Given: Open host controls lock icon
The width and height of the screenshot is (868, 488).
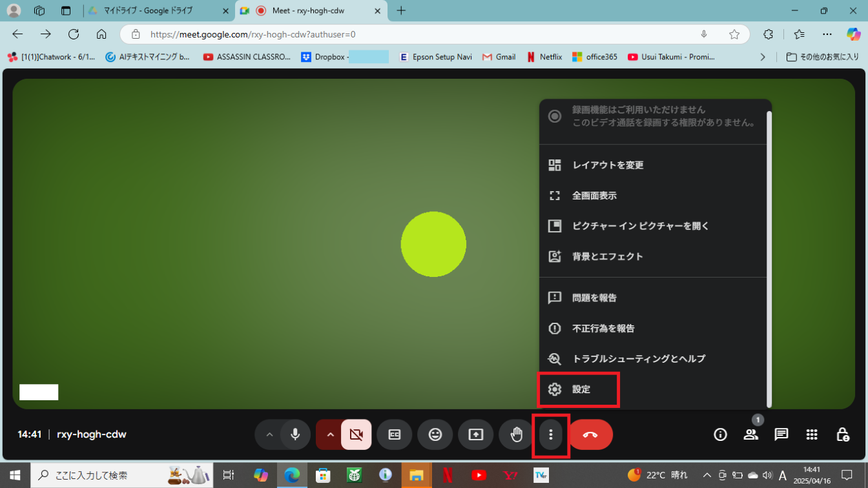Looking at the screenshot, I should point(842,434).
